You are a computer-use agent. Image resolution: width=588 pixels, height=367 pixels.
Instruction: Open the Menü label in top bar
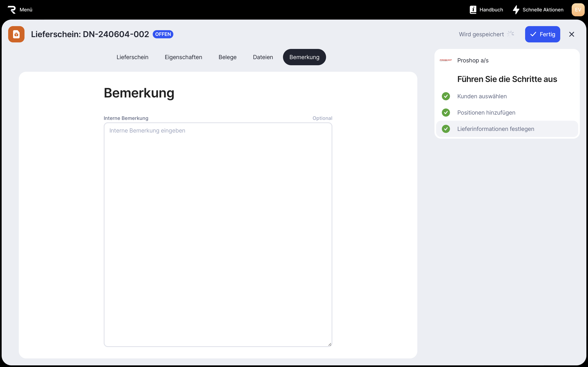pos(26,10)
